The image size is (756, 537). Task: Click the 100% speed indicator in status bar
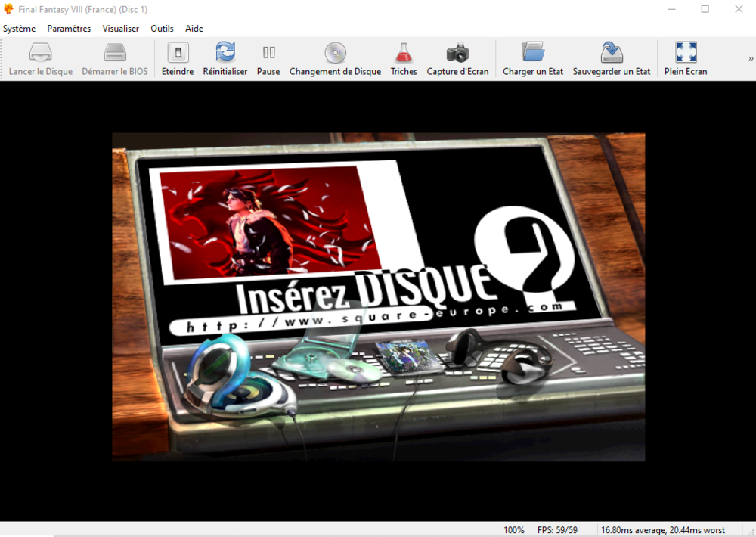514,530
